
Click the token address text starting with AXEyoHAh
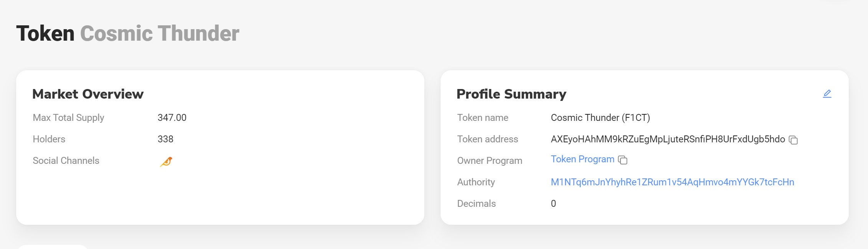coord(668,139)
